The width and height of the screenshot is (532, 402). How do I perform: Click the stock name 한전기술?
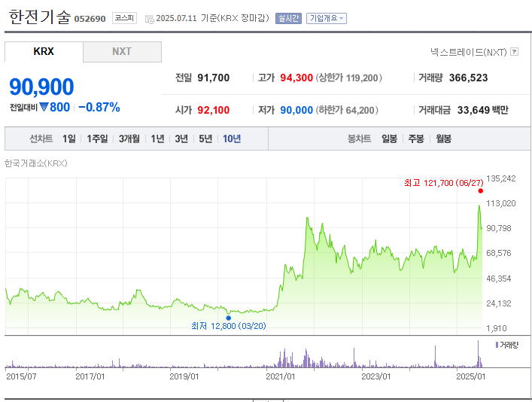[x=40, y=17]
